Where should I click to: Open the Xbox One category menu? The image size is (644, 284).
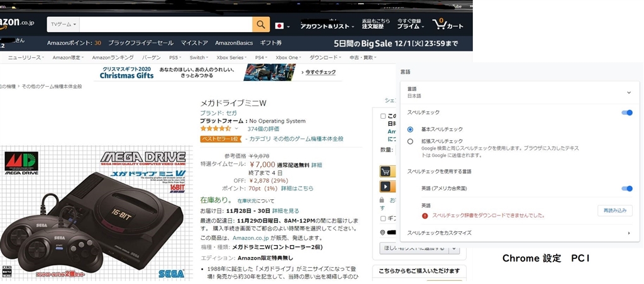(x=288, y=57)
